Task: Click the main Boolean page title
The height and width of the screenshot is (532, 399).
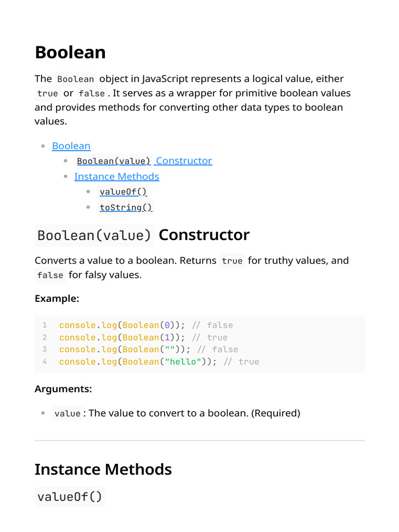Action: [70, 52]
